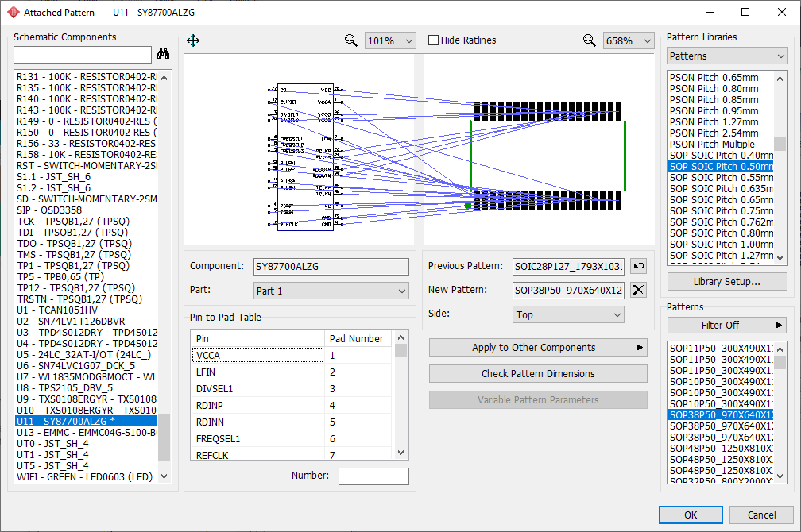The image size is (801, 532).
Task: Click patterns list scrollbar down arrow
Action: [780, 476]
